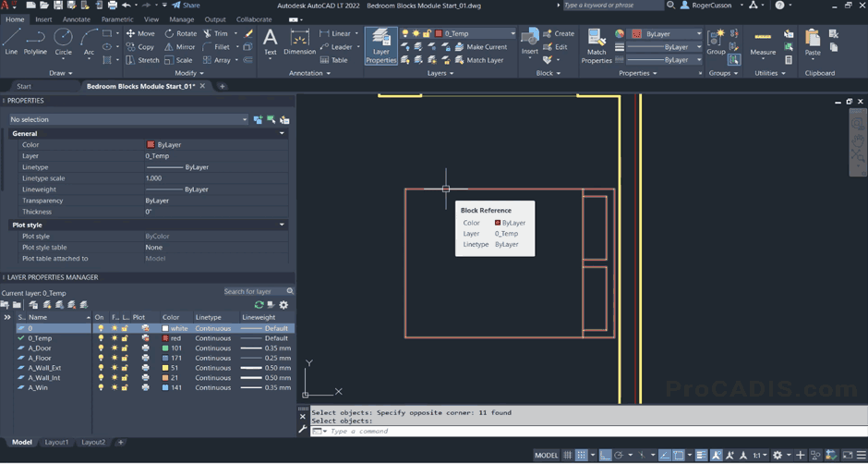Expand the Modify panel

pyautogui.click(x=188, y=73)
